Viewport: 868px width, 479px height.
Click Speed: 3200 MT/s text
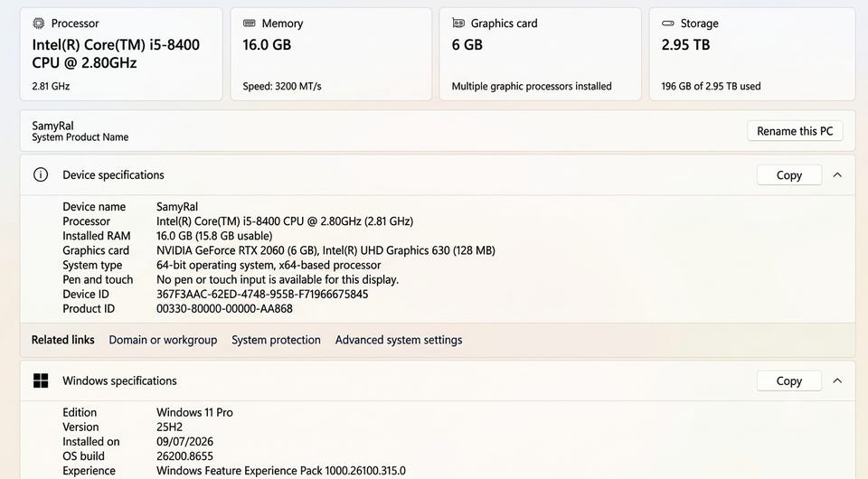282,86
